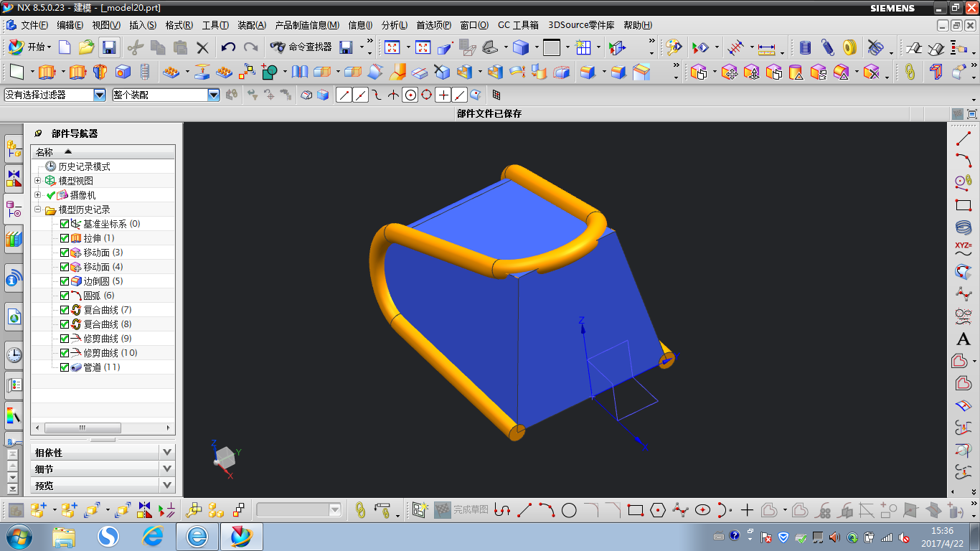
Task: Collapse the 模型历史记录 tree node
Action: coord(38,209)
